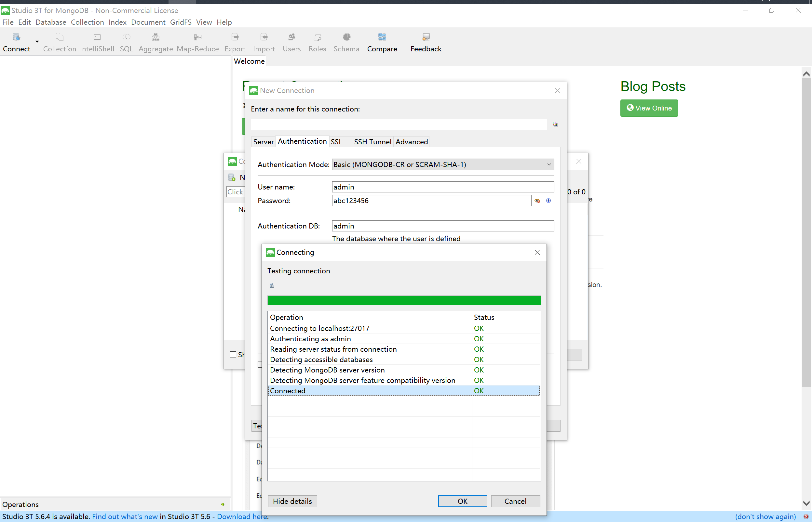This screenshot has height=522, width=812.
Task: Click the Feedback toolbar icon
Action: [x=426, y=37]
